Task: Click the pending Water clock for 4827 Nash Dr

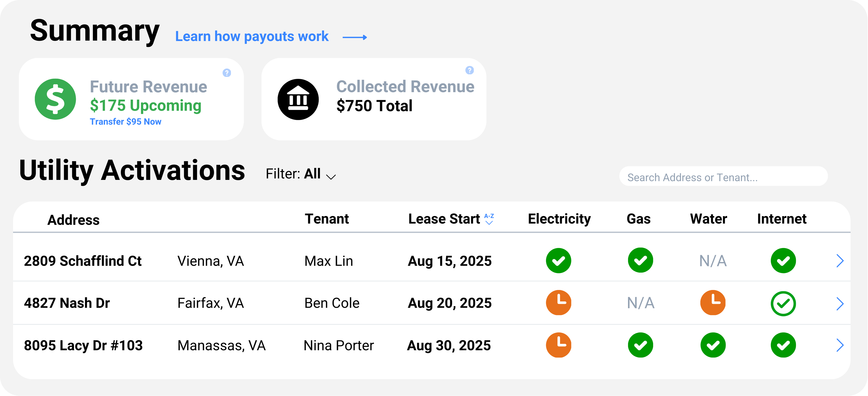Action: click(x=713, y=302)
